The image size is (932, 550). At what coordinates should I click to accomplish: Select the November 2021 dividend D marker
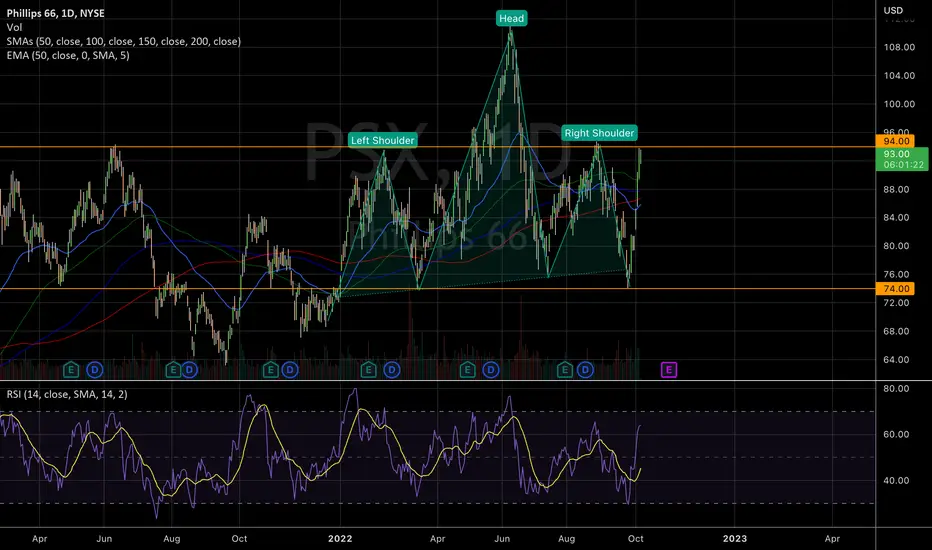[x=289, y=370]
